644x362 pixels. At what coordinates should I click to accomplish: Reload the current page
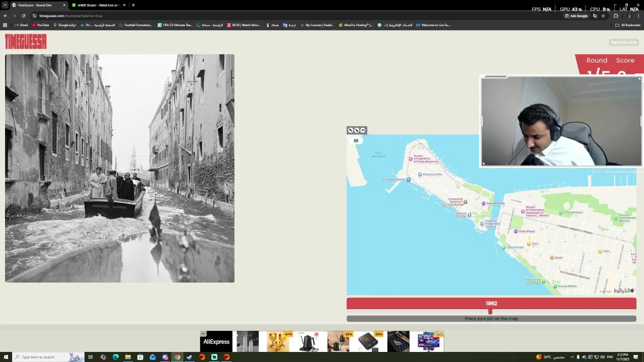pos(23,16)
